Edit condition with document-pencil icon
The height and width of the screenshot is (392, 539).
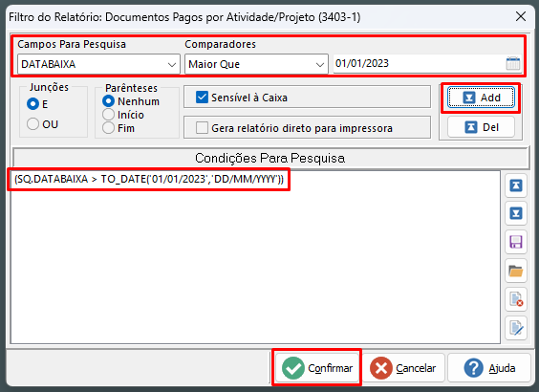coord(516,327)
